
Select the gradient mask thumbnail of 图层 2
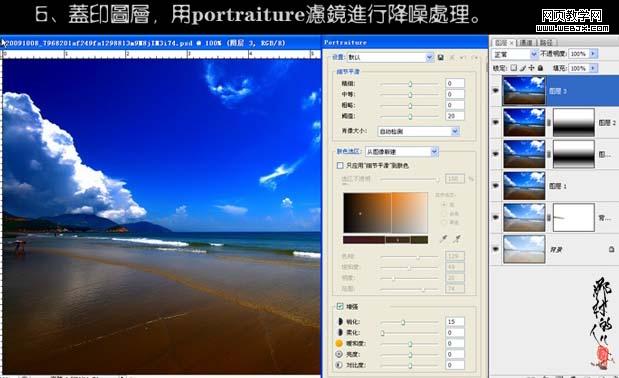574,123
